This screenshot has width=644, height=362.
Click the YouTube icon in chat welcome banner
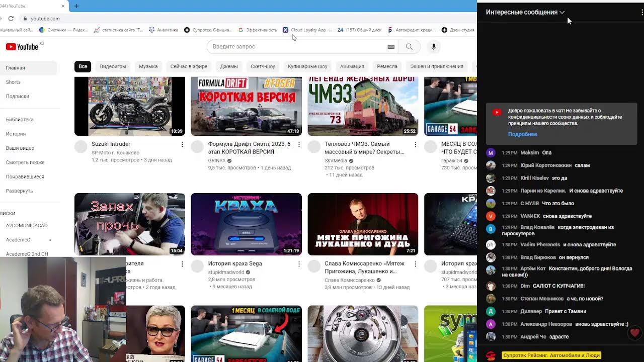coord(497,112)
